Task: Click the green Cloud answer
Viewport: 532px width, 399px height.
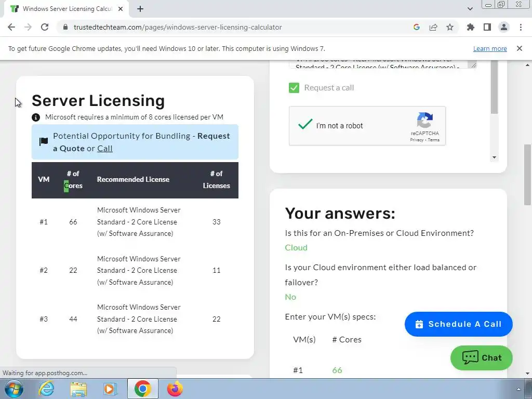Action: (x=296, y=248)
